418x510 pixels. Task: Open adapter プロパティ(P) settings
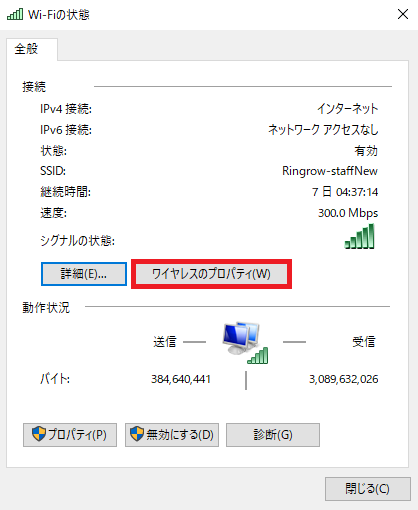(x=70, y=435)
